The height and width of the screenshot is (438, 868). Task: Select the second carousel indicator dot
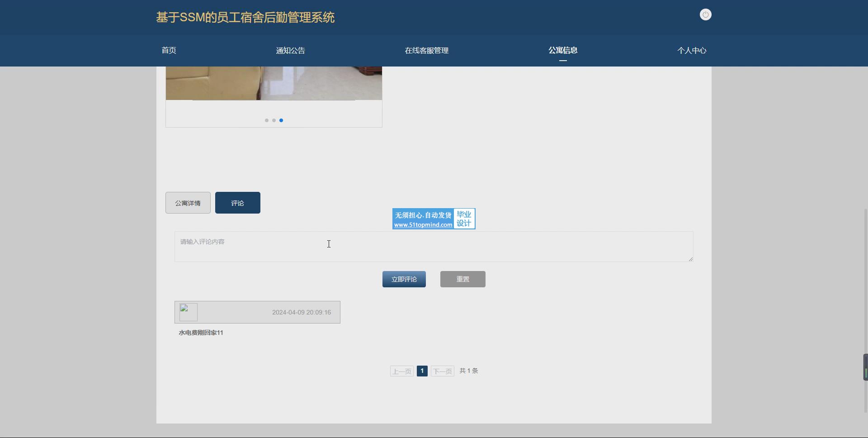(274, 120)
